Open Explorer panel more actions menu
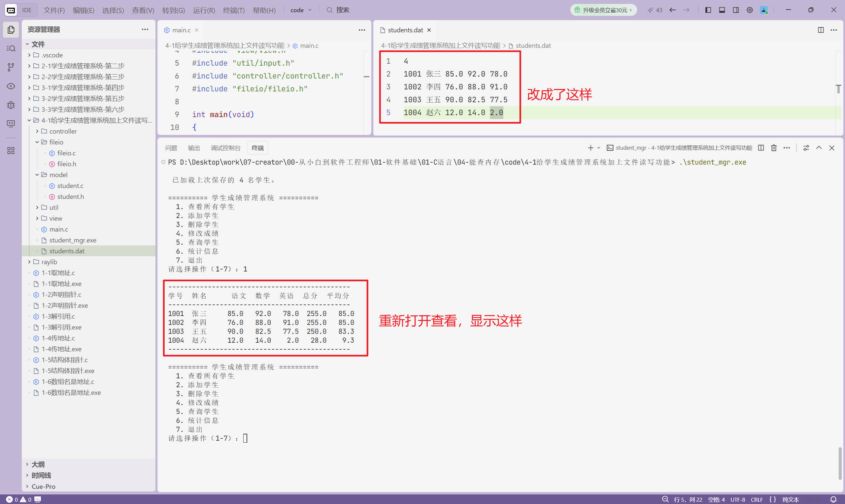Screen dimensions: 845x504 click(145, 30)
